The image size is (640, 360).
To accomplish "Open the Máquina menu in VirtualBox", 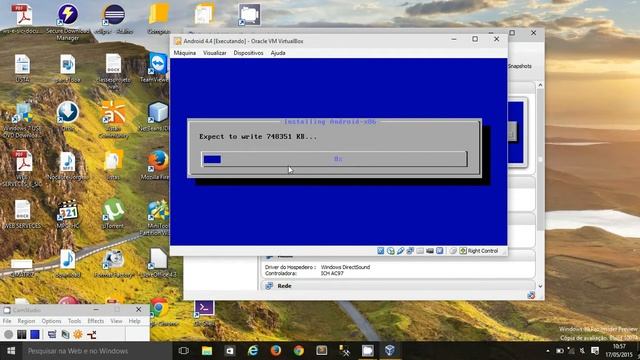I will coord(184,53).
